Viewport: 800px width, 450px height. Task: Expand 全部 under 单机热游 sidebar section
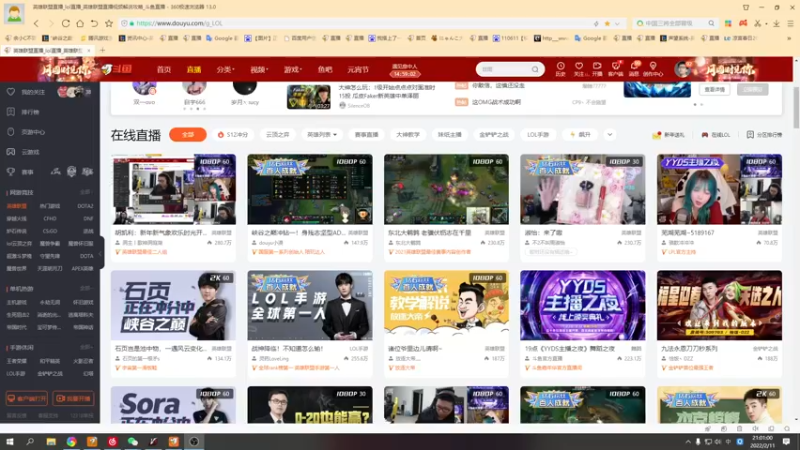click(86, 288)
